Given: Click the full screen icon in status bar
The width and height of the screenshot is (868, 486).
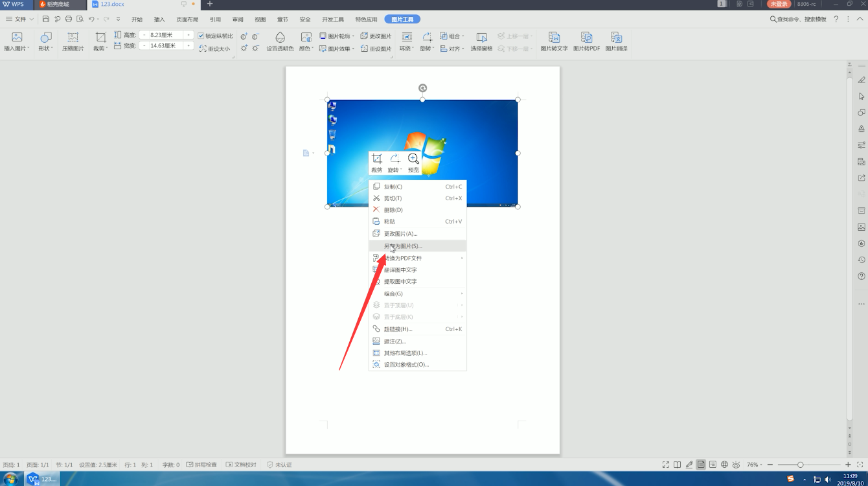Looking at the screenshot, I should point(665,465).
